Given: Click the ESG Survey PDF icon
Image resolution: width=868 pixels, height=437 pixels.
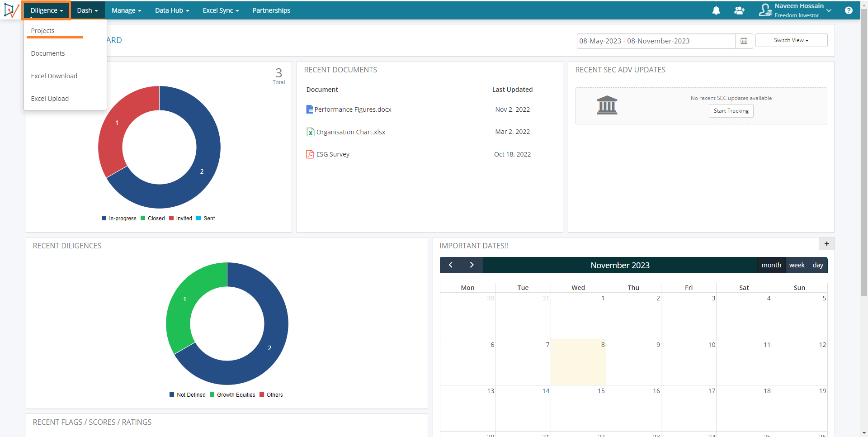Looking at the screenshot, I should pos(310,154).
